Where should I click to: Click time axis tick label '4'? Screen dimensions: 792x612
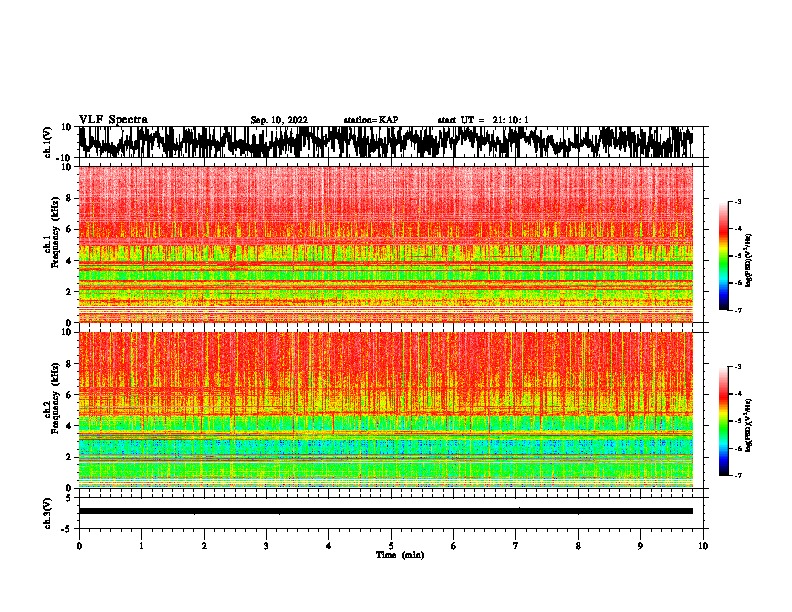[x=329, y=546]
